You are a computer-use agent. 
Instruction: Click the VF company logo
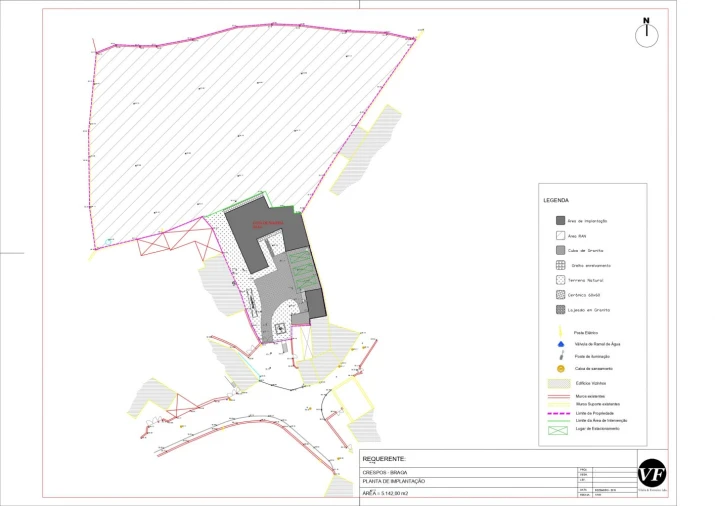point(652,474)
